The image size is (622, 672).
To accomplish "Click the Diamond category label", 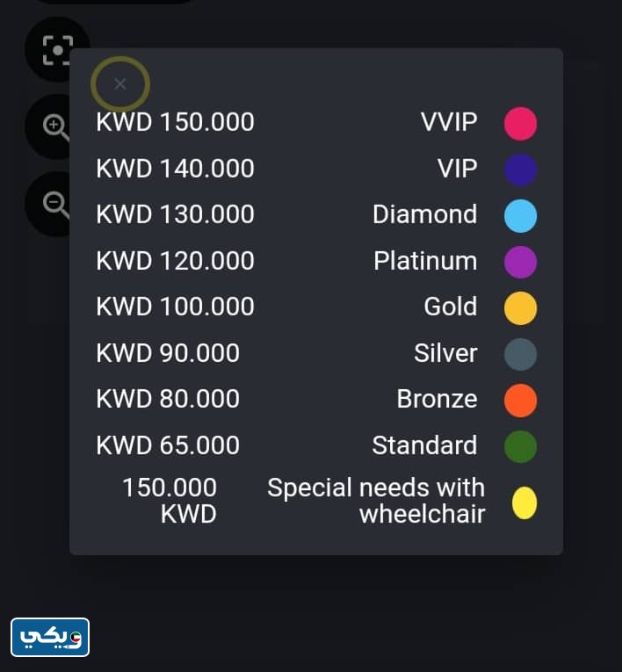I will (x=424, y=214).
